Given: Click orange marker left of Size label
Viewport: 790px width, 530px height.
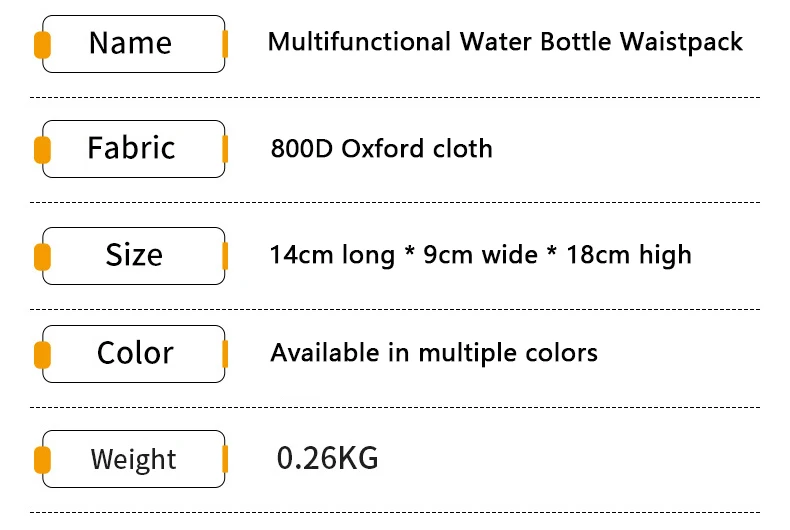Looking at the screenshot, I should pyautogui.click(x=42, y=257).
